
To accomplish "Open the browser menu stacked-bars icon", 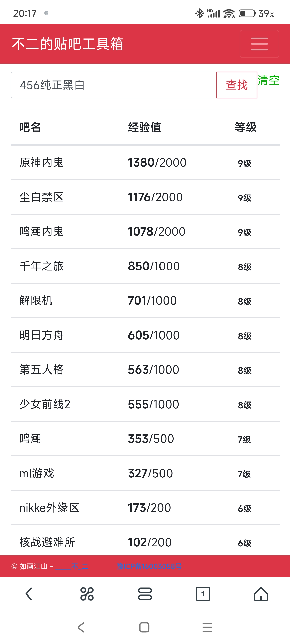I will 145,594.
